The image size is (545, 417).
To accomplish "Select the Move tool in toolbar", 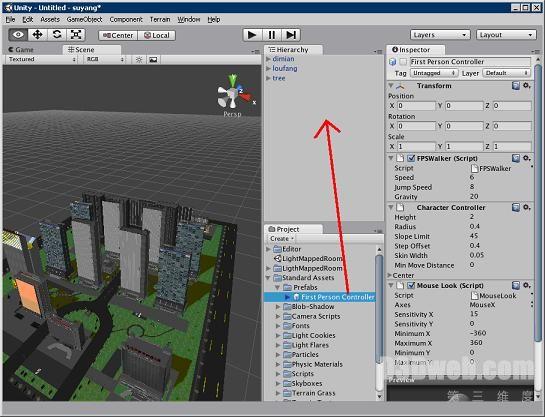I will [x=37, y=34].
